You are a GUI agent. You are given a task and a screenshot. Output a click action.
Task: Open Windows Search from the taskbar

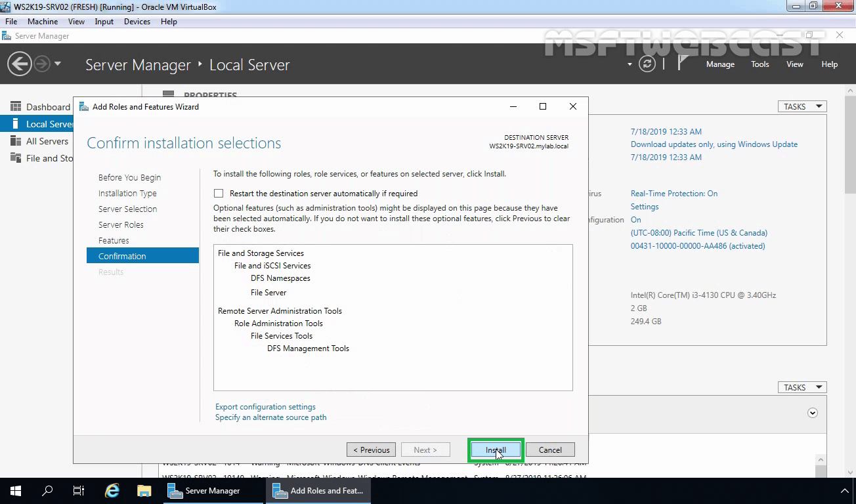click(47, 490)
